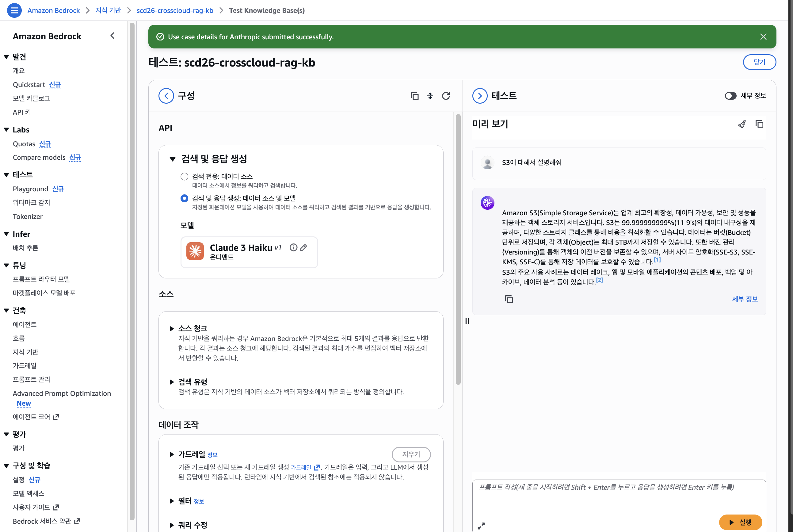The width and height of the screenshot is (793, 532).
Task: Collapse the 구성 panel with its arrow
Action: pyautogui.click(x=166, y=96)
